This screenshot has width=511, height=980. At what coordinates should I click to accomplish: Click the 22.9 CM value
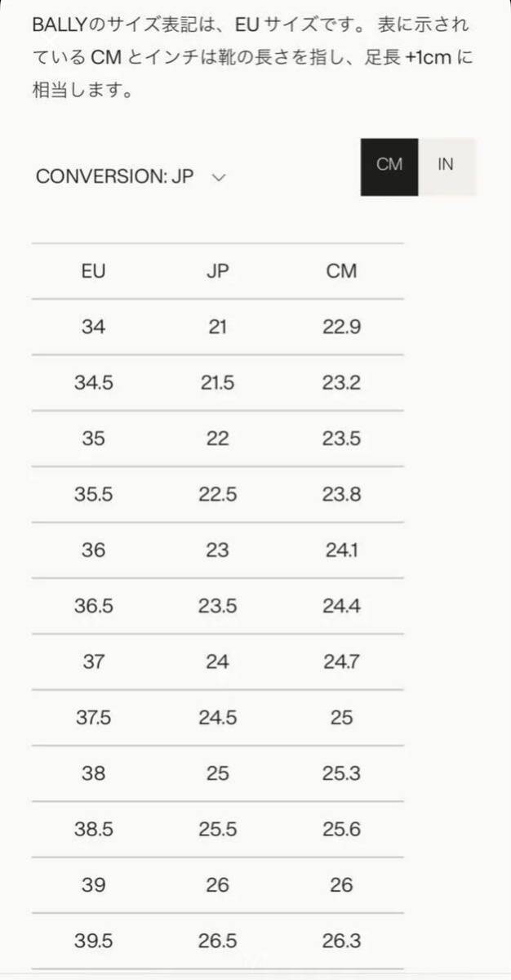click(341, 327)
